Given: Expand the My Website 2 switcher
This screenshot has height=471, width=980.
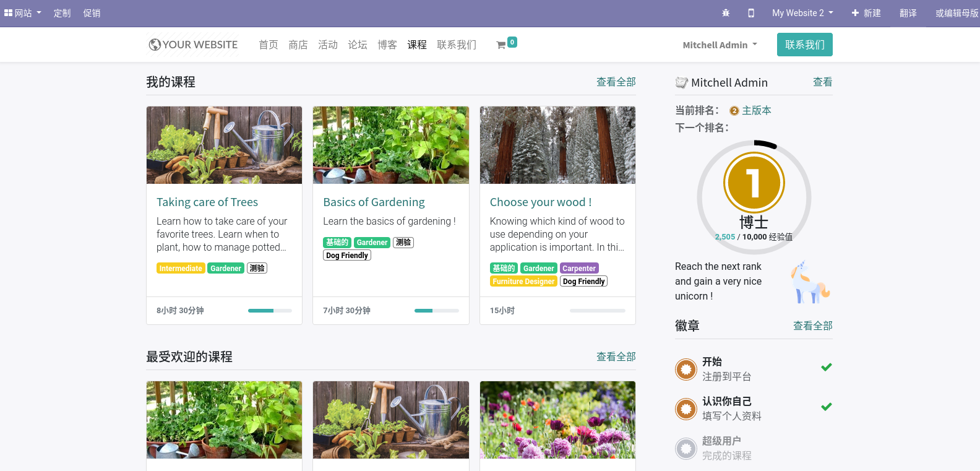Looking at the screenshot, I should [x=802, y=13].
